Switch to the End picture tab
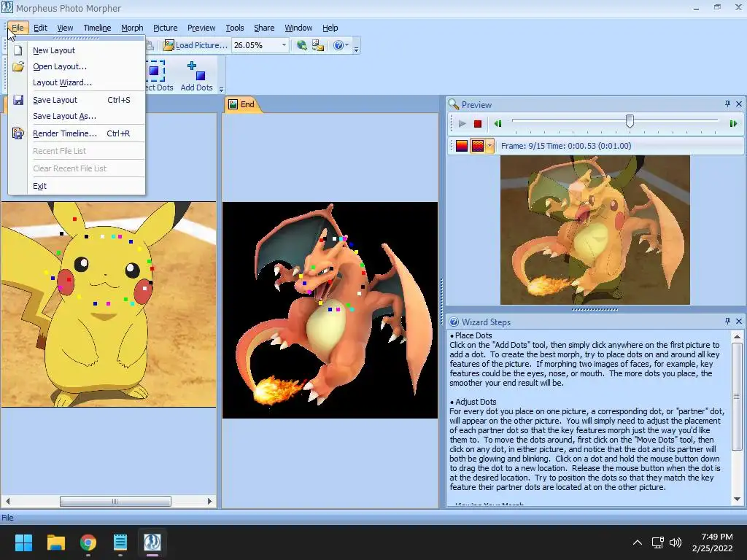This screenshot has height=560, width=747. coord(241,104)
